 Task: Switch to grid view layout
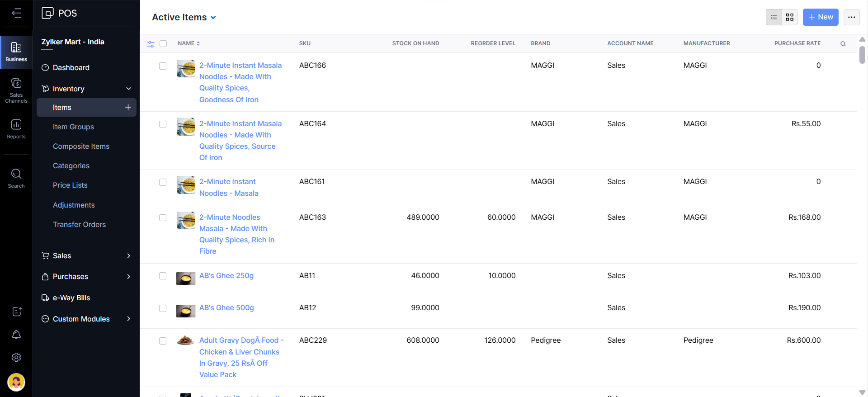click(790, 17)
